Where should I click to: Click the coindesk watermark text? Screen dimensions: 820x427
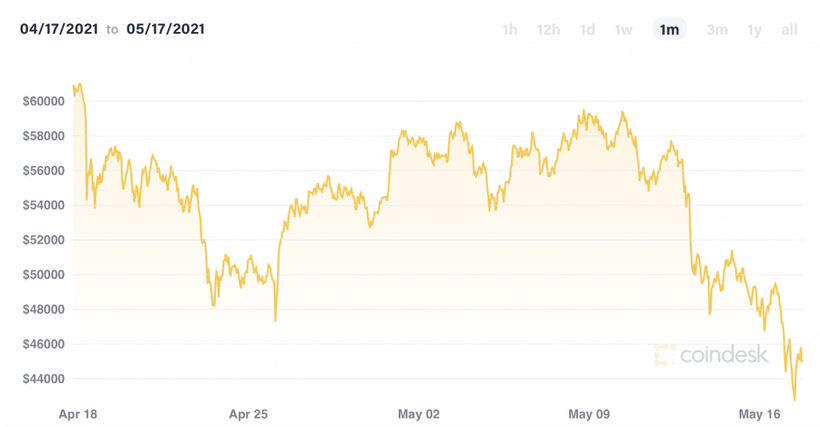click(725, 354)
